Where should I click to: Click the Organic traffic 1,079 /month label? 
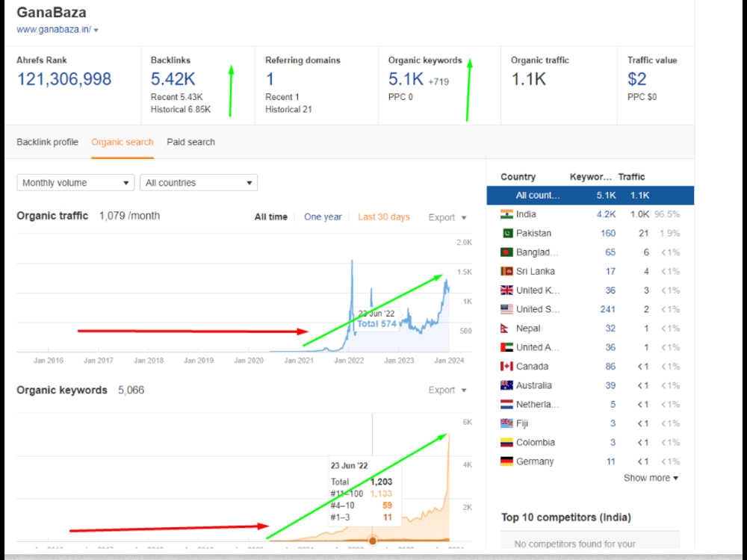[x=88, y=217]
